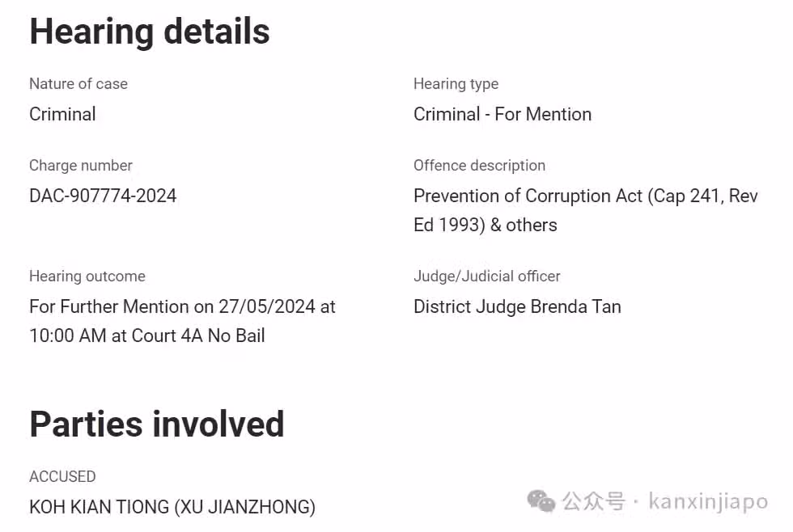Click the Charge number label
This screenshot has width=793, height=532.
point(81,166)
